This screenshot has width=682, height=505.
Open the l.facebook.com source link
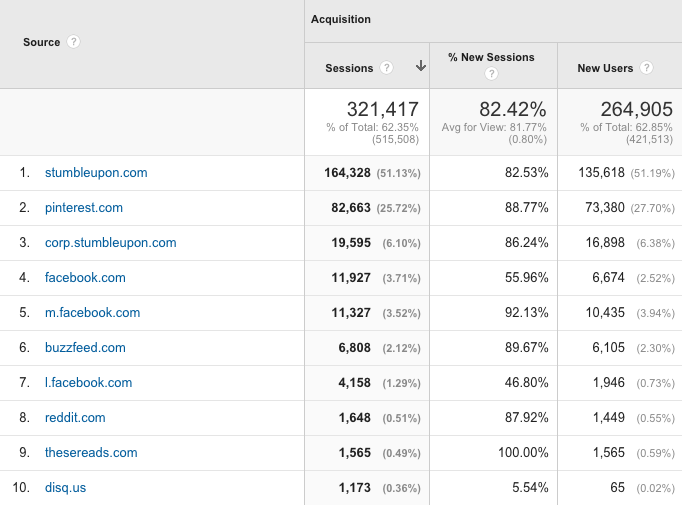pos(88,382)
